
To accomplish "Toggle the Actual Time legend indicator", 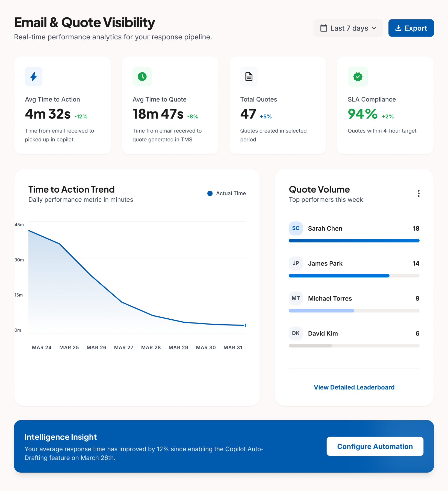I will (x=210, y=193).
